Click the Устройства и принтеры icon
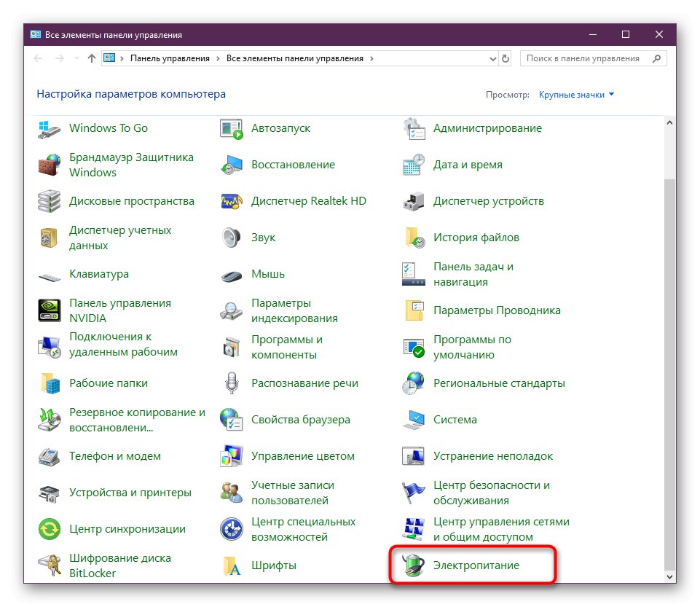Viewport: 700px width, 607px height. click(49, 493)
